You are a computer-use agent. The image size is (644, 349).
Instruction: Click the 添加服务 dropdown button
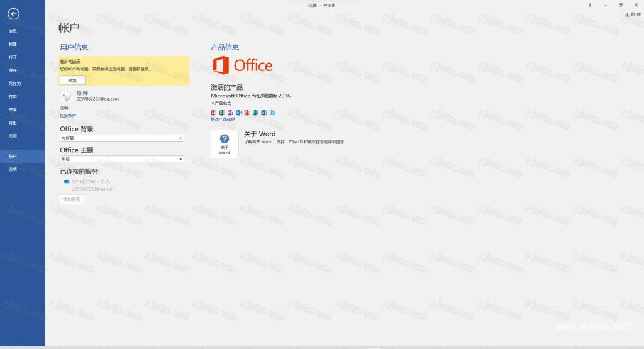point(73,199)
